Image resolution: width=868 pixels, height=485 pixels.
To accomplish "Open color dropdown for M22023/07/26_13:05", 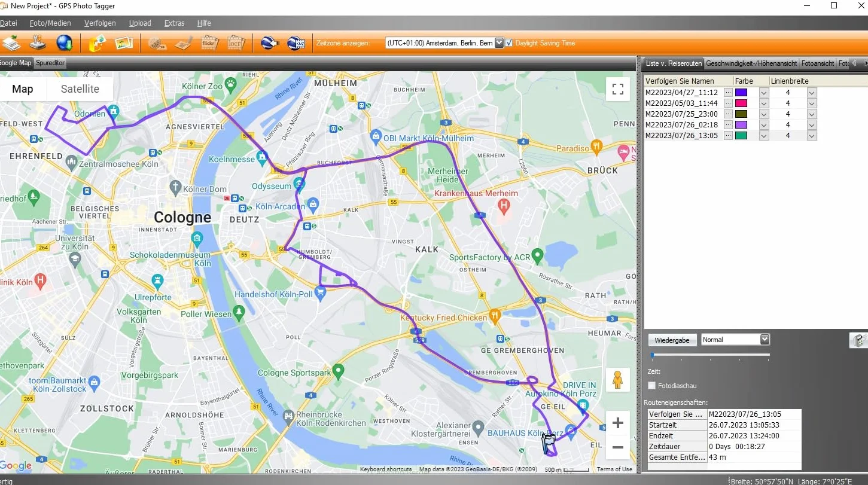I will 764,136.
